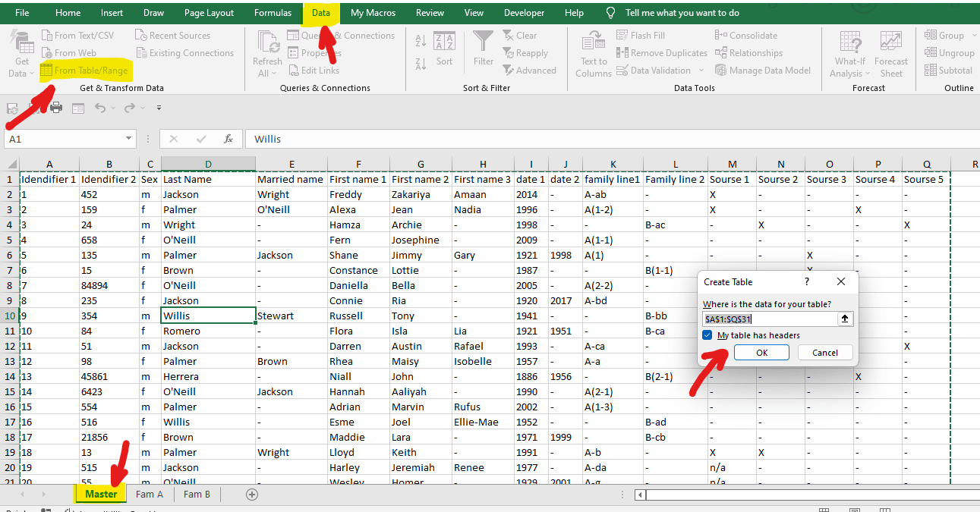Sort Z to A descending
The height and width of the screenshot is (512, 980).
click(x=421, y=65)
